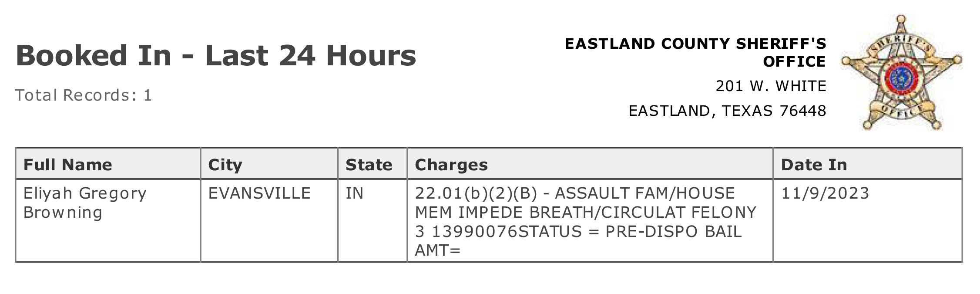Screen dimensions: 980x294
Task: Click the Eastland County Sheriff's Office title
Action: pyautogui.click(x=695, y=52)
